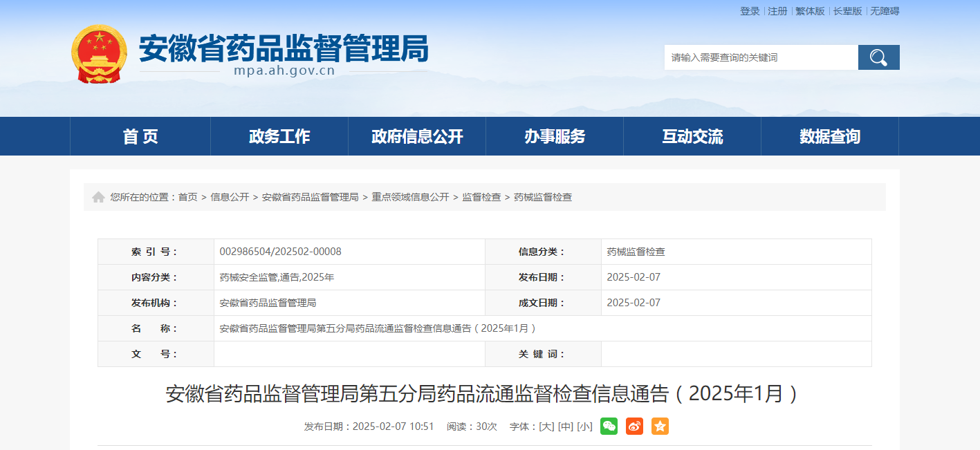
Task: Set font size to 中
Action: tap(566, 426)
